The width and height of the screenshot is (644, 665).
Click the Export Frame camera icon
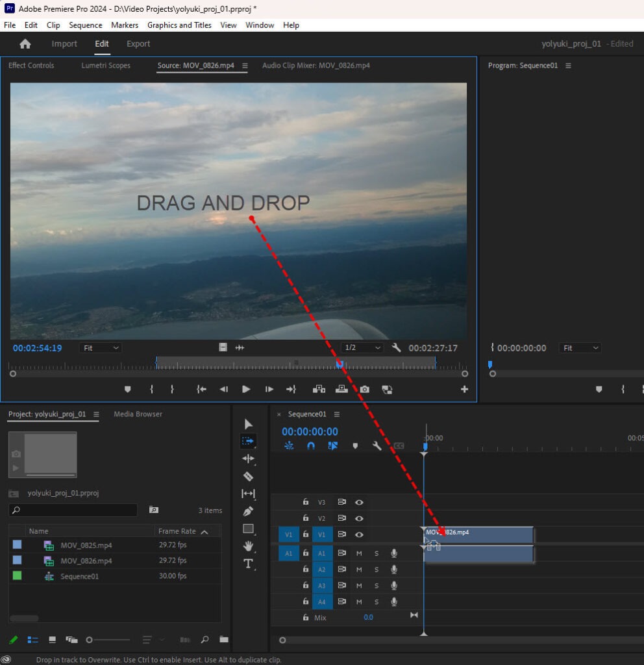[x=365, y=389]
